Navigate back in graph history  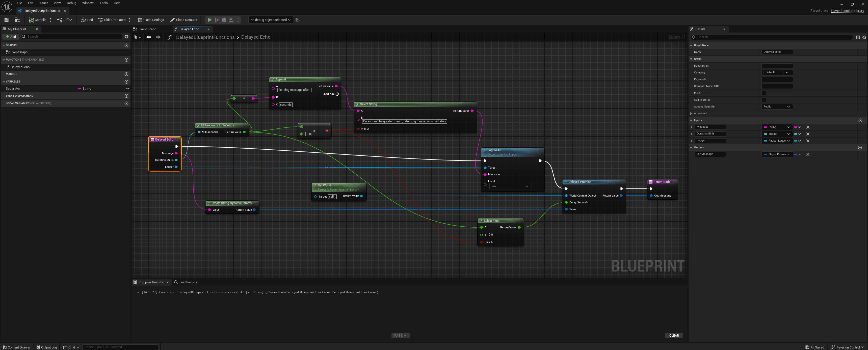(x=149, y=37)
